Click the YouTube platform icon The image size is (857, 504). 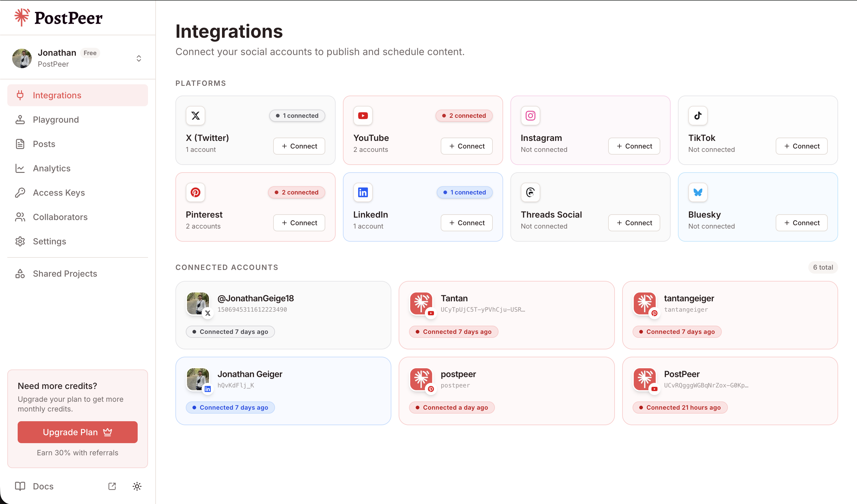pyautogui.click(x=362, y=116)
